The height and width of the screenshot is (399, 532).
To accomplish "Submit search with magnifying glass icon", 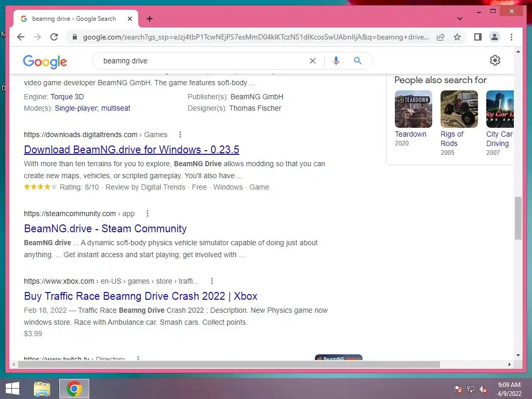I will tap(357, 61).
